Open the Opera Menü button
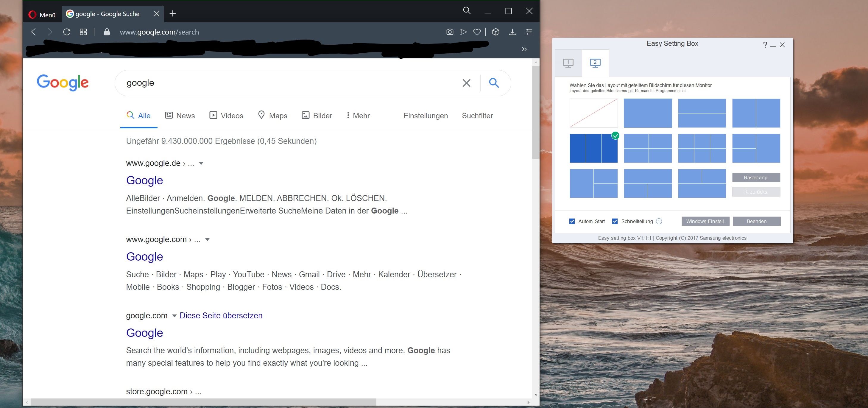This screenshot has width=868, height=408. (x=42, y=15)
